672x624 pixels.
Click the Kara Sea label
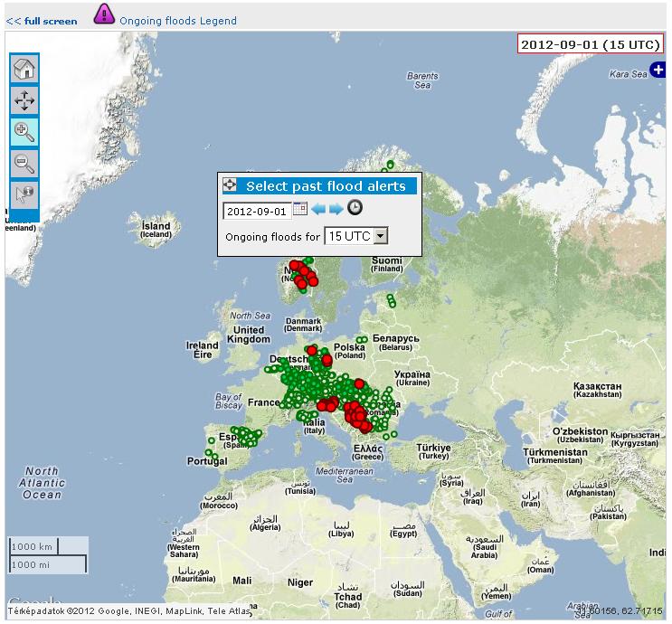coord(629,74)
